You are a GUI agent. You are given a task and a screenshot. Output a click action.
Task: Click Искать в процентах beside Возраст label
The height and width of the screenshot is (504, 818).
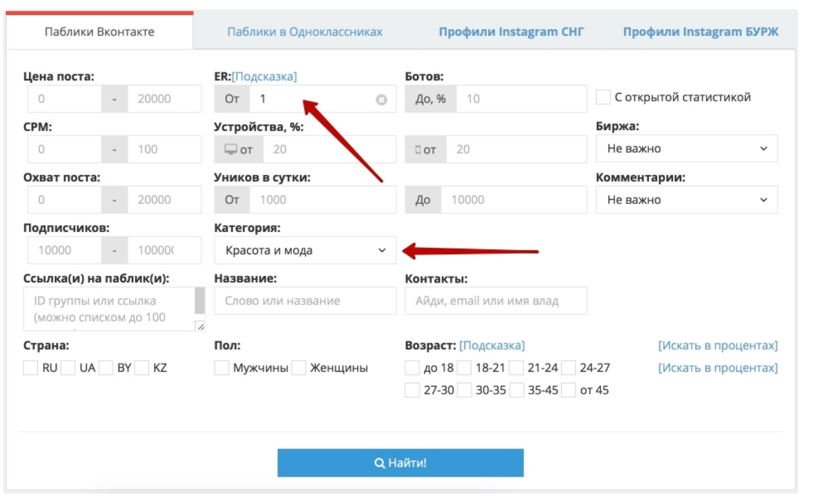[718, 346]
